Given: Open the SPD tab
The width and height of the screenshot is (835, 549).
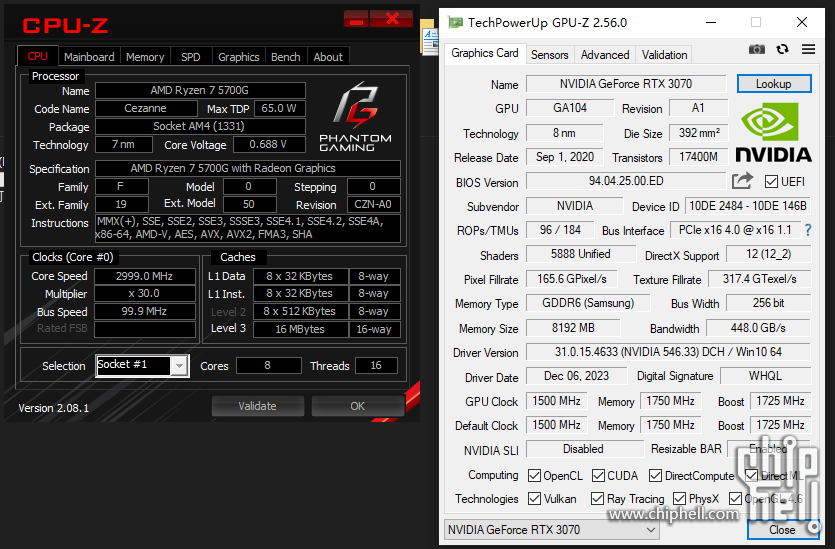Looking at the screenshot, I should coord(191,57).
